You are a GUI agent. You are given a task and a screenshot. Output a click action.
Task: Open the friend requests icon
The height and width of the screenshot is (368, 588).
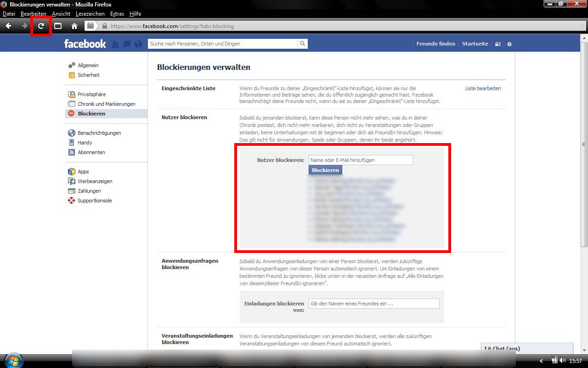tap(115, 44)
